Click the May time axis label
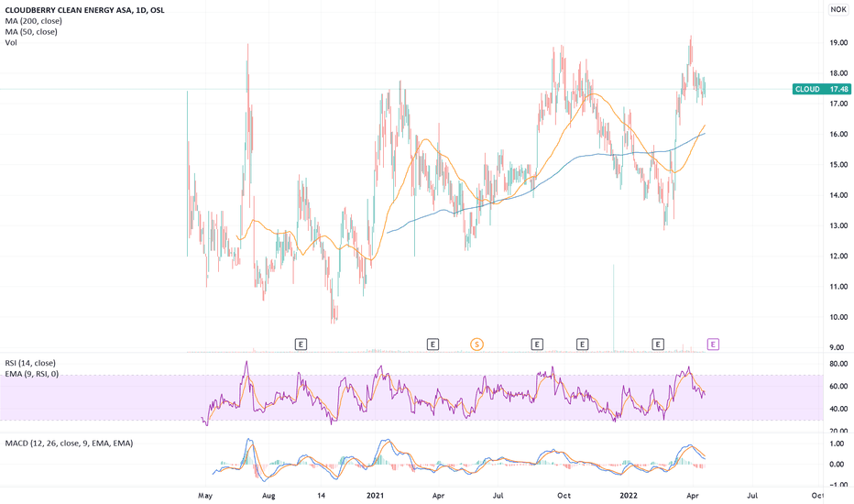 (204, 495)
